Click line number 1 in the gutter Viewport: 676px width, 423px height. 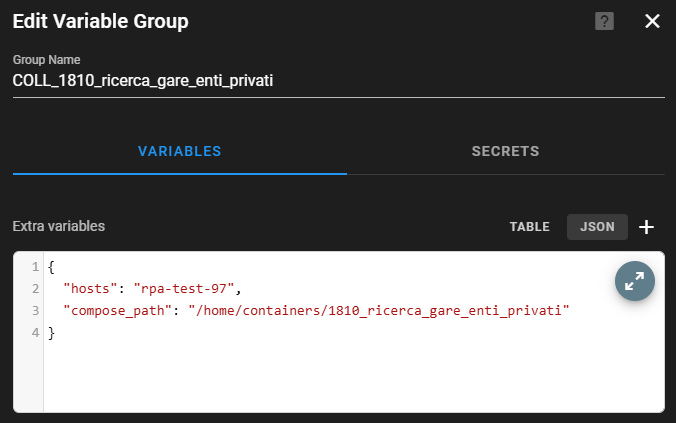click(35, 267)
